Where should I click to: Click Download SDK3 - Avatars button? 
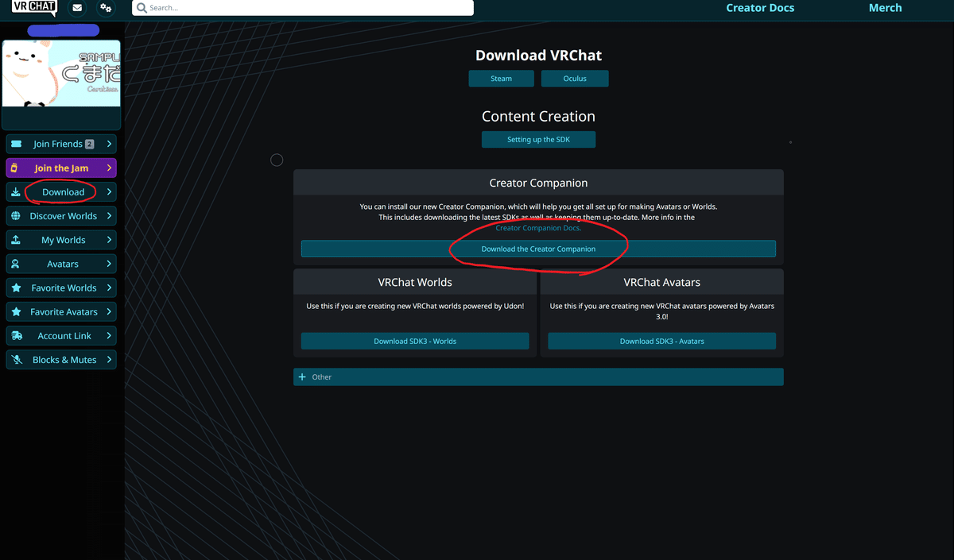(661, 341)
